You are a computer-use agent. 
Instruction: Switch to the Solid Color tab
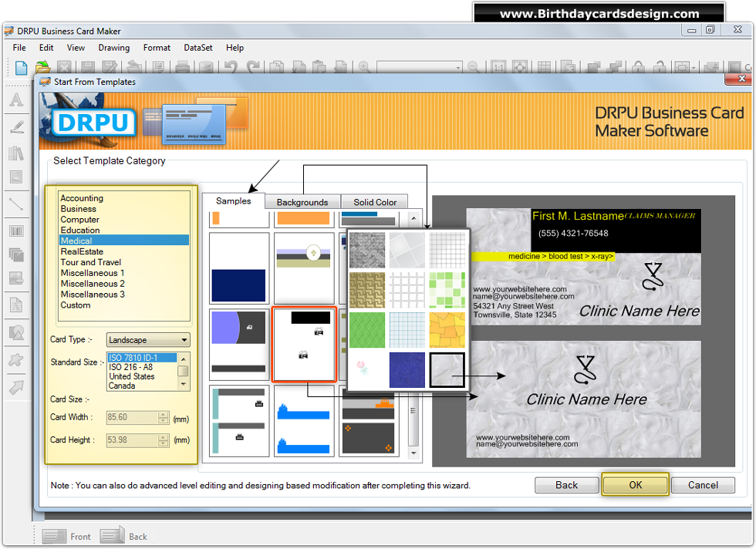coord(375,203)
